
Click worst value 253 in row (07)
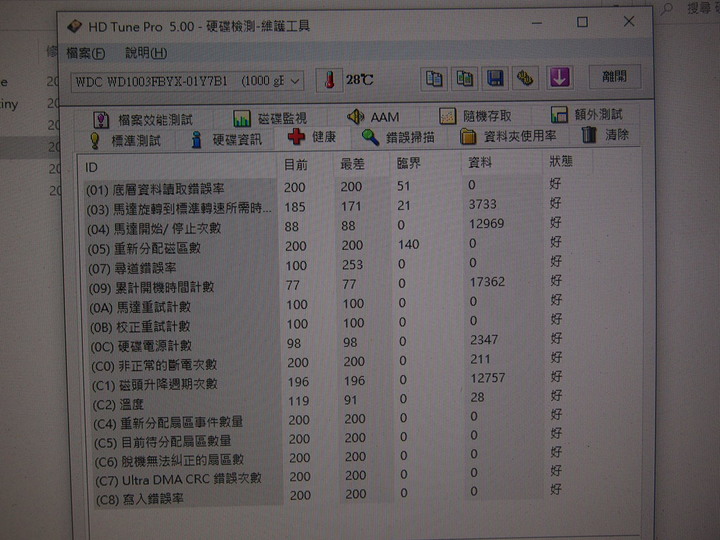click(352, 264)
